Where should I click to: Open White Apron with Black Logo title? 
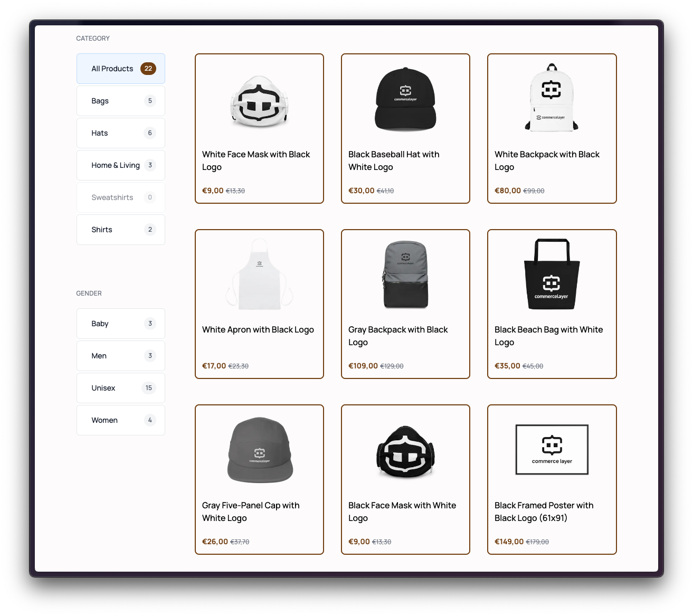[258, 329]
